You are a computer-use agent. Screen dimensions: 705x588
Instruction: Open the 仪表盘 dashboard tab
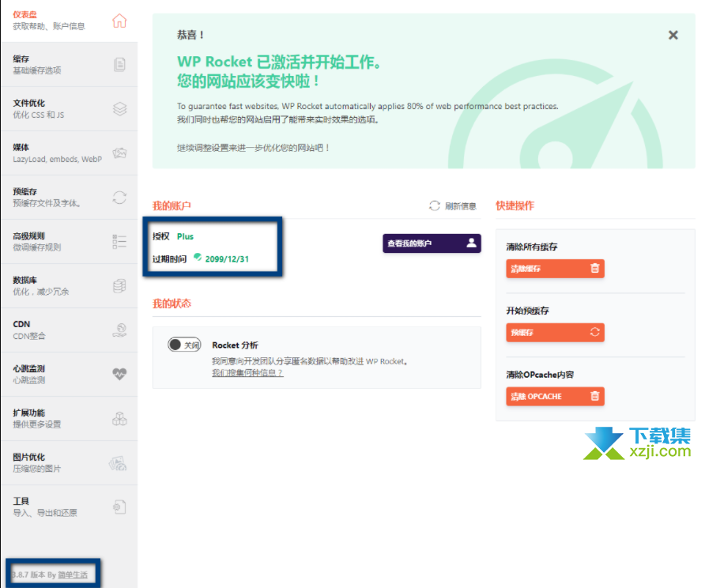coord(70,21)
